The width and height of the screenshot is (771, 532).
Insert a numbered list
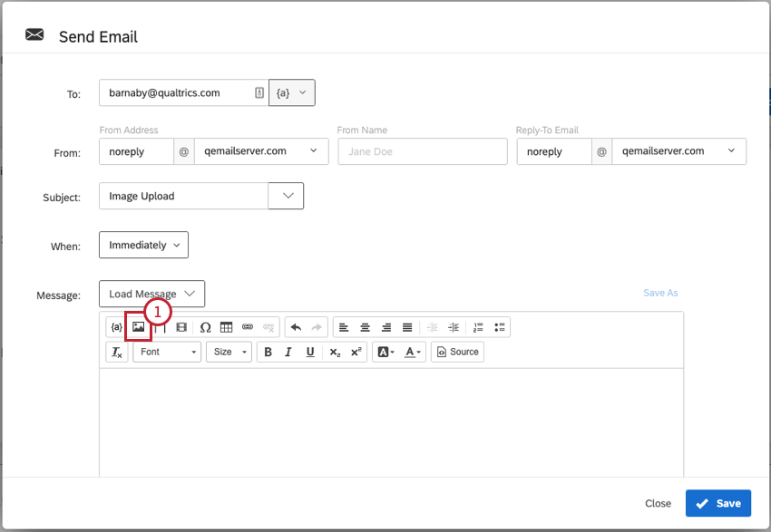pos(476,326)
